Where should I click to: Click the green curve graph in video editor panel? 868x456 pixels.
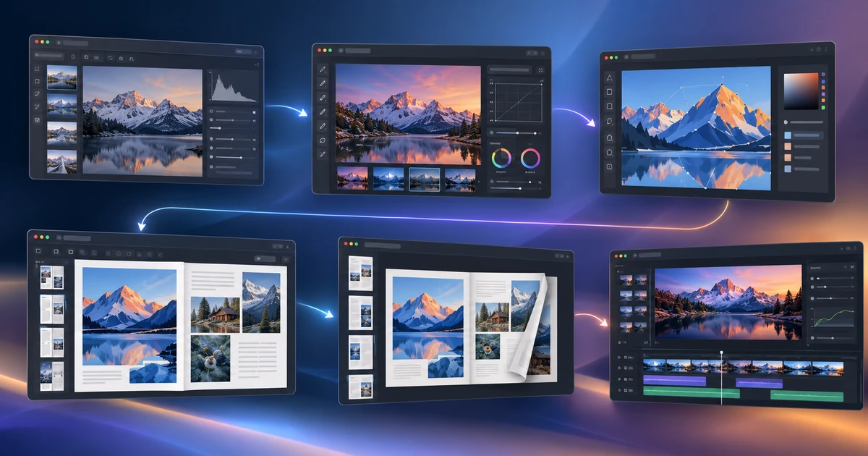[x=833, y=318]
